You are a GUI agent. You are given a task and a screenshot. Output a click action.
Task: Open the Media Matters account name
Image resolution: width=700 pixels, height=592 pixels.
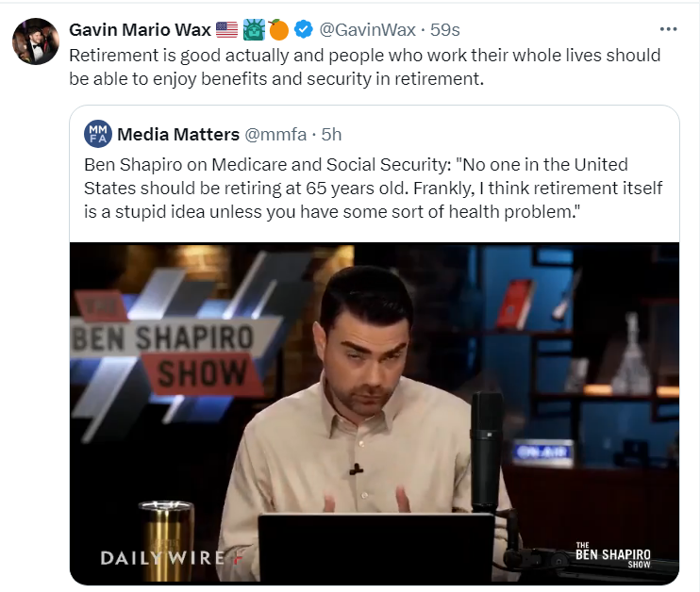[178, 134]
